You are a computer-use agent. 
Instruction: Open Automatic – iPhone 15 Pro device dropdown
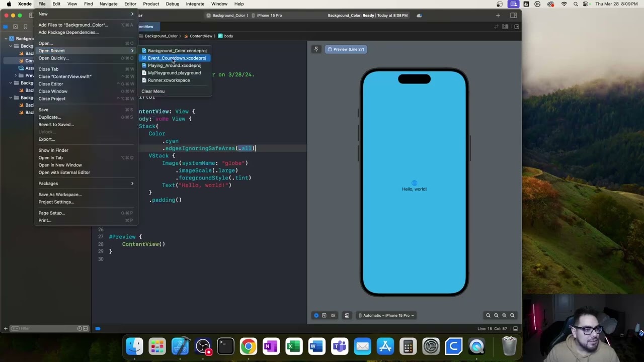pyautogui.click(x=386, y=315)
